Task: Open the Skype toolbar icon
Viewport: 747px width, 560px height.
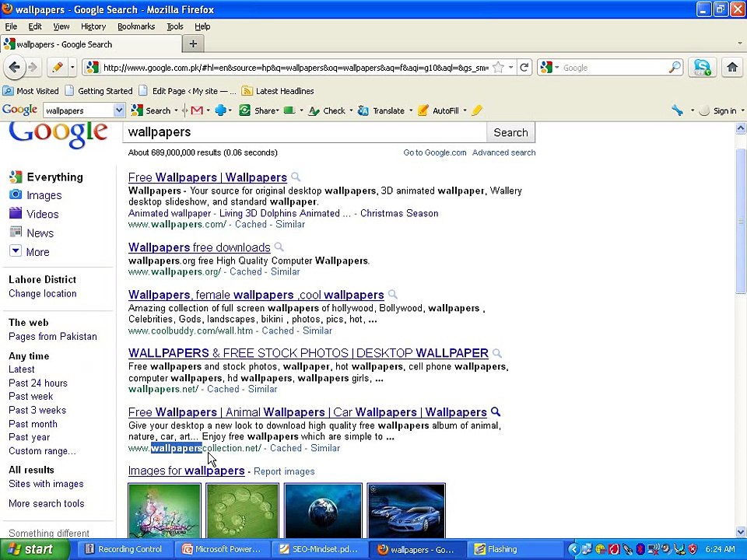Action: 702,68
